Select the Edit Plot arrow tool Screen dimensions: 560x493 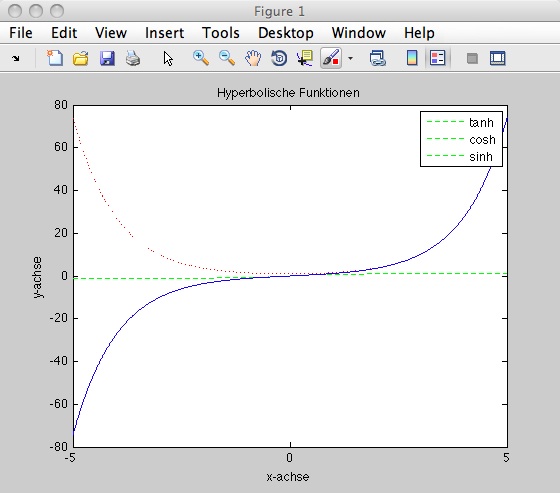pyautogui.click(x=168, y=58)
